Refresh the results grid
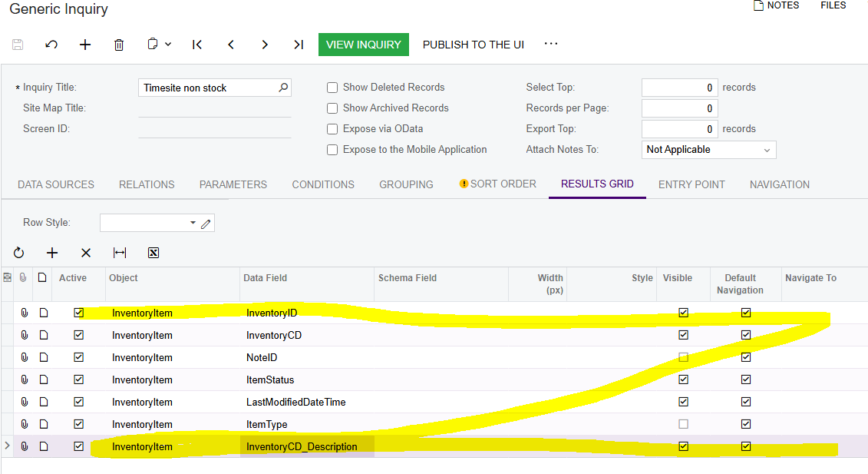 tap(19, 253)
